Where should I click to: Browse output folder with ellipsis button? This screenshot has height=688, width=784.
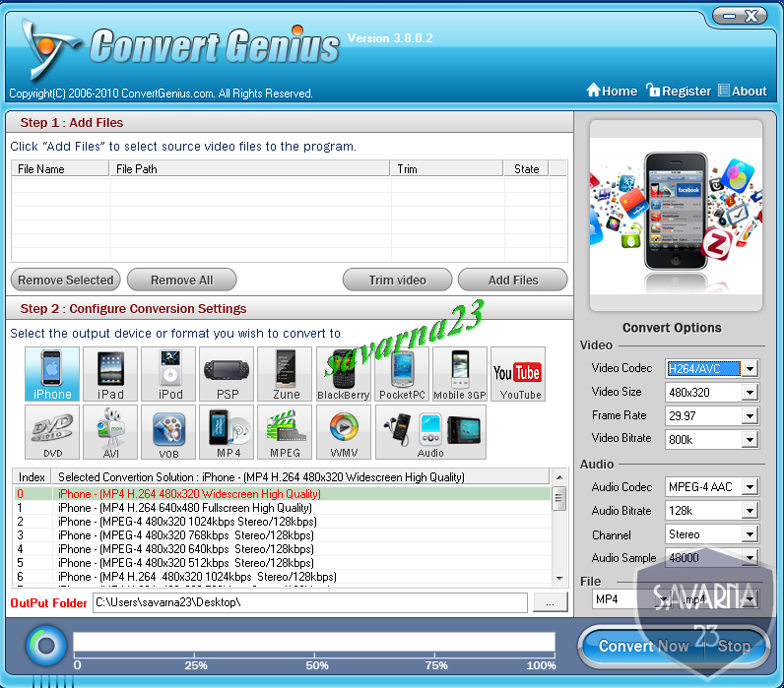point(550,602)
